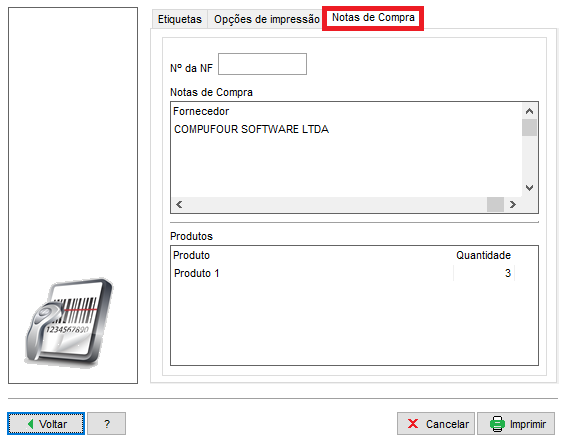565x444 pixels.
Task: Click the Nº da NF input field
Action: [262, 64]
